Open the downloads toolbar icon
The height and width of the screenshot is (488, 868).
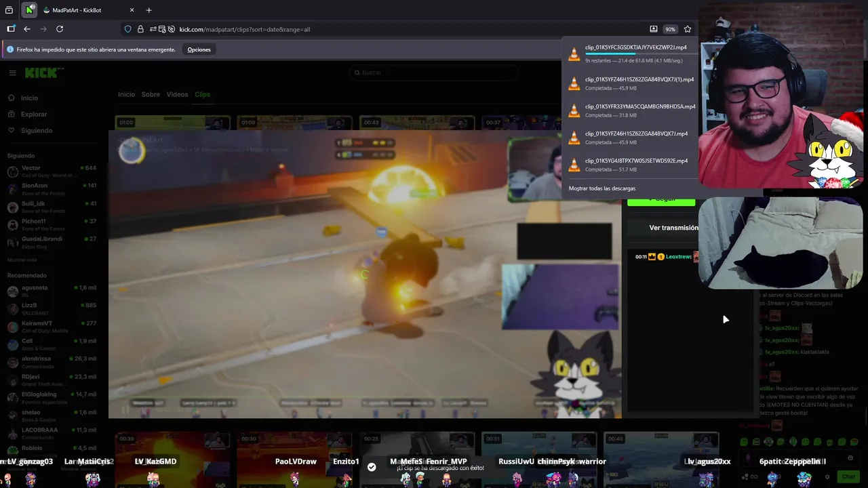point(654,29)
